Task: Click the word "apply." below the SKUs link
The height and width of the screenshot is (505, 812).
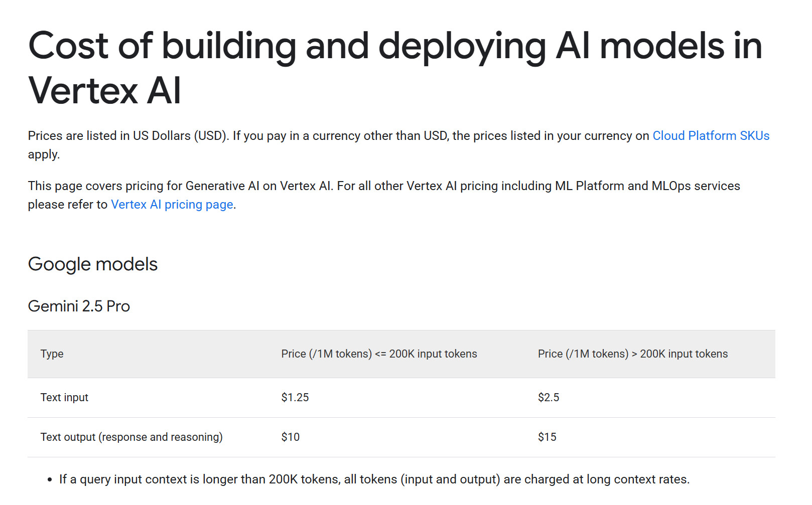Action: click(x=44, y=154)
